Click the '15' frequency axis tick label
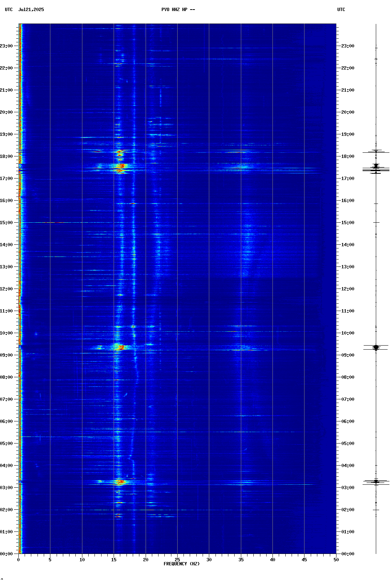Viewport: 392px width, 583px height. click(114, 560)
